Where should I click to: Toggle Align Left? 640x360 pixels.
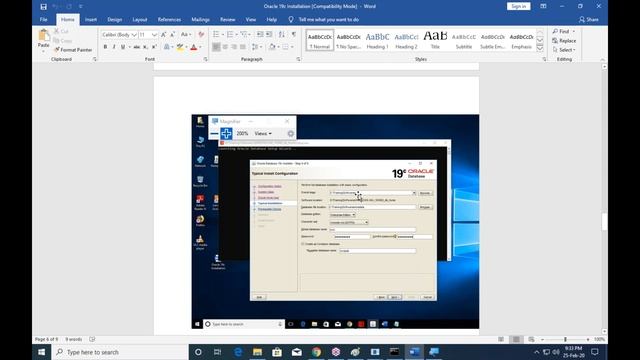pyautogui.click(x=216, y=47)
